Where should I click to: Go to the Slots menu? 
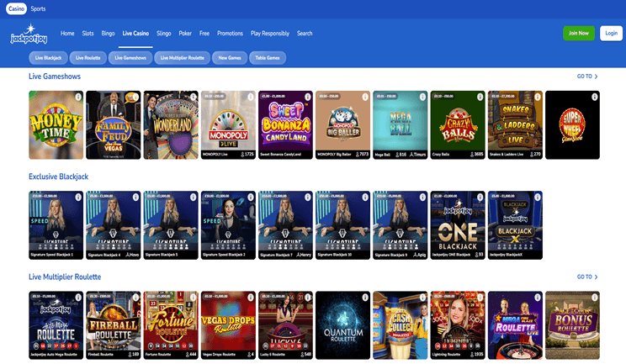pyautogui.click(x=88, y=34)
